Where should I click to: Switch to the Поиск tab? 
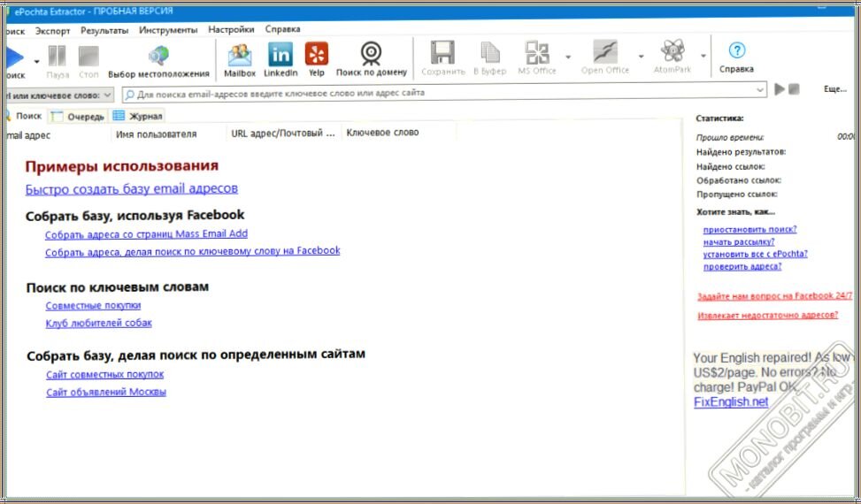[25, 116]
